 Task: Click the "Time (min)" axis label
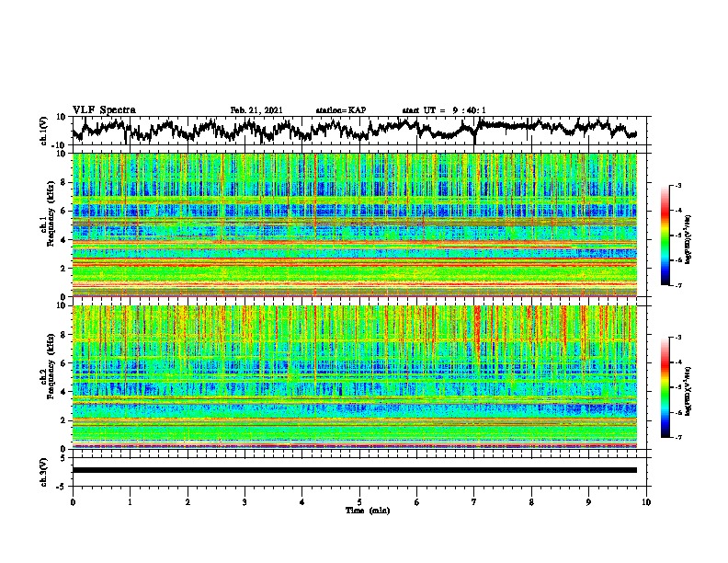click(368, 511)
